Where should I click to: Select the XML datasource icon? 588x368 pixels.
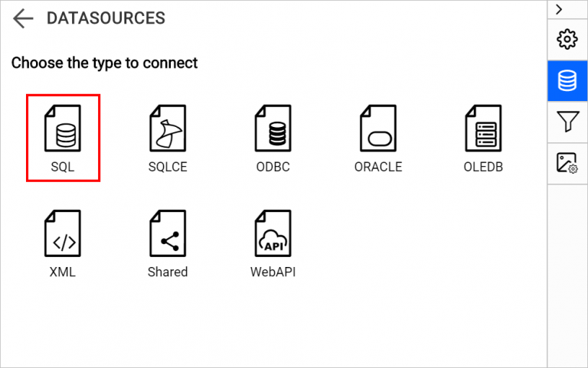point(63,234)
